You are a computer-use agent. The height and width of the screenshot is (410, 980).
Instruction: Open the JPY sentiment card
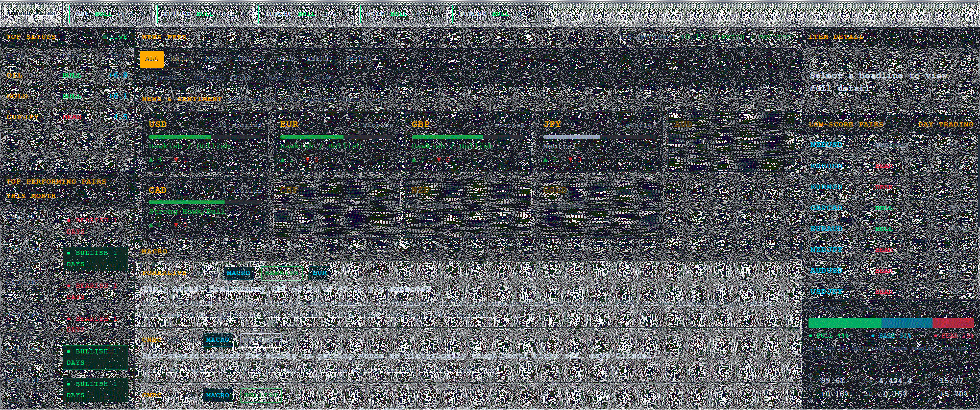pos(600,143)
